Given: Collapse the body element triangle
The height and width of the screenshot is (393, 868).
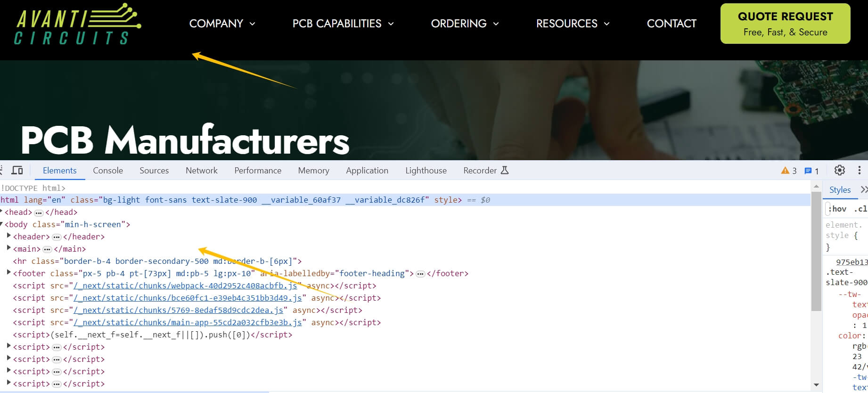Looking at the screenshot, I should point(2,224).
